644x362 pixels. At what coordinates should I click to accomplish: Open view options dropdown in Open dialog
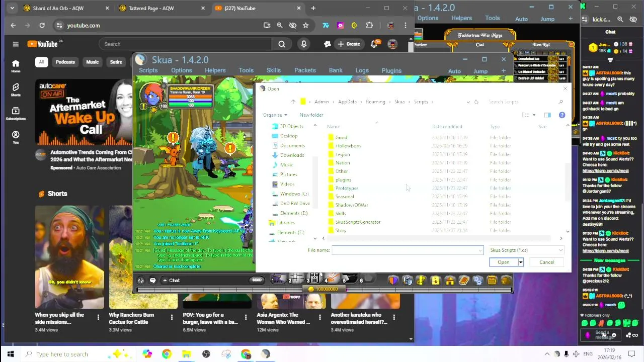coord(534,115)
